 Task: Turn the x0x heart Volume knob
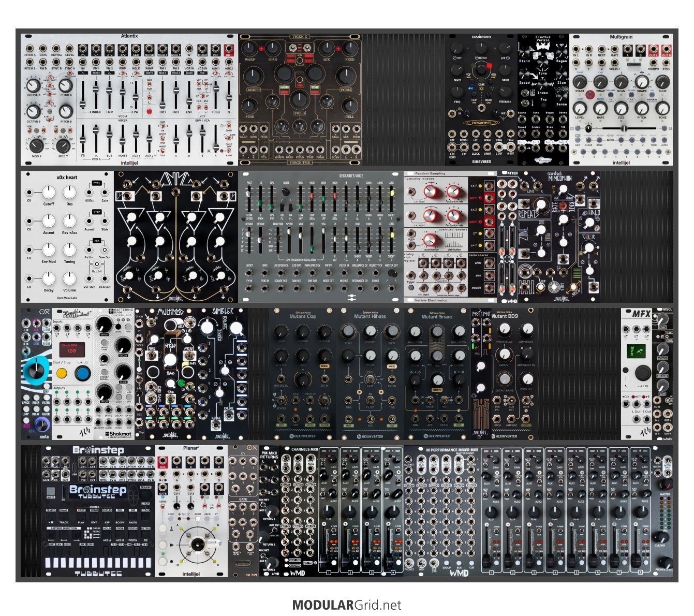(70, 278)
